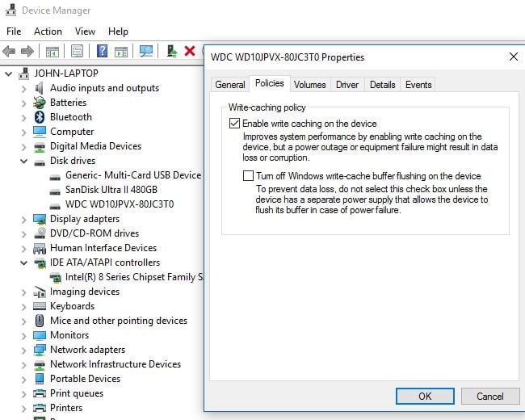525x420 pixels.
Task: Select WDC WD10JPVX-80JC3T0 drive entry
Action: [120, 204]
